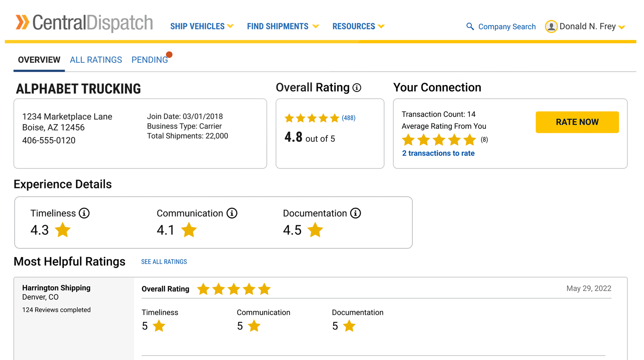
Task: Open the 2 transactions to rate link
Action: (x=438, y=153)
